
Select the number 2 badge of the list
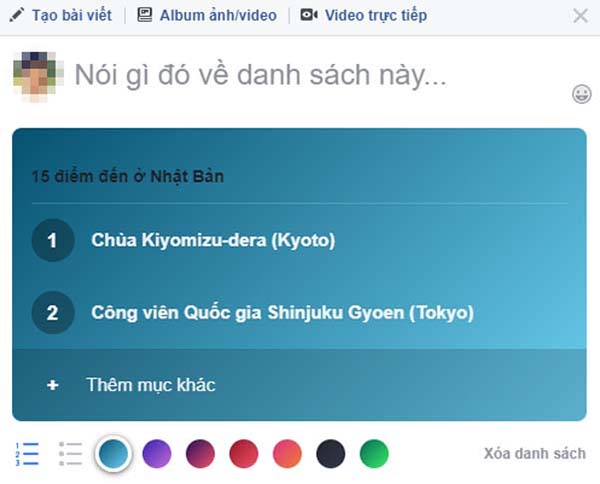tap(53, 313)
